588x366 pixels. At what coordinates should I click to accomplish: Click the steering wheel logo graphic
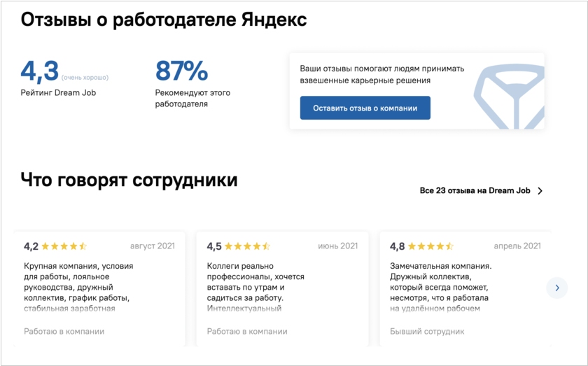tap(509, 97)
